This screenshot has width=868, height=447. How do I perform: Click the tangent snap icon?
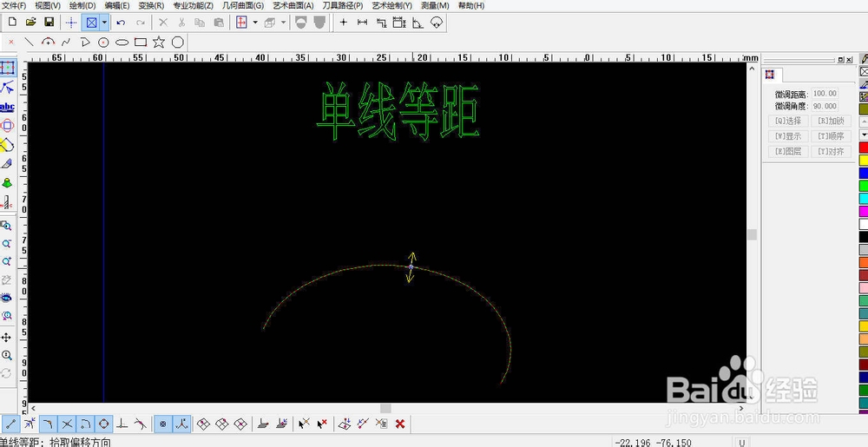coord(141,424)
